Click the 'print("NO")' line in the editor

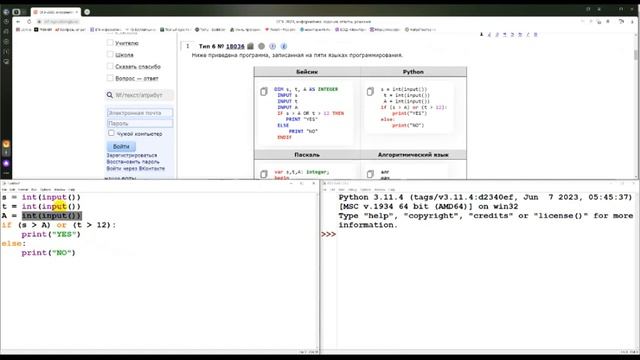tap(49, 253)
